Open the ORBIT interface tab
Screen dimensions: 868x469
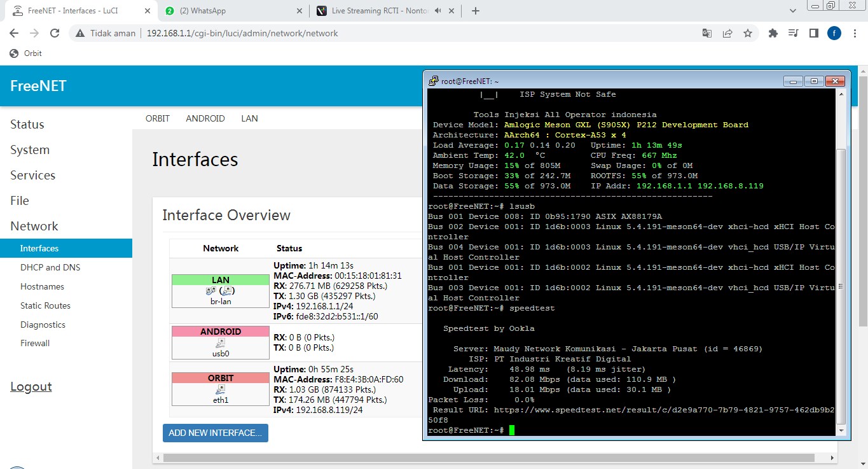(158, 118)
